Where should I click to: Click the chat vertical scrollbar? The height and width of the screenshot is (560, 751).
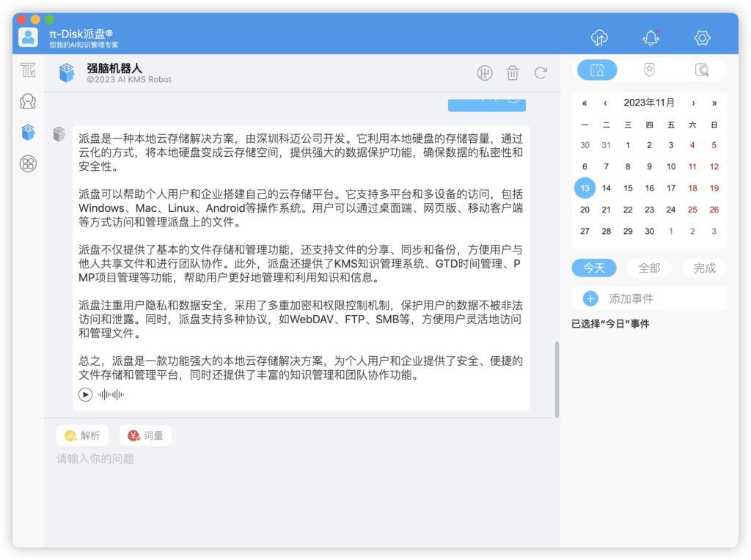(557, 379)
